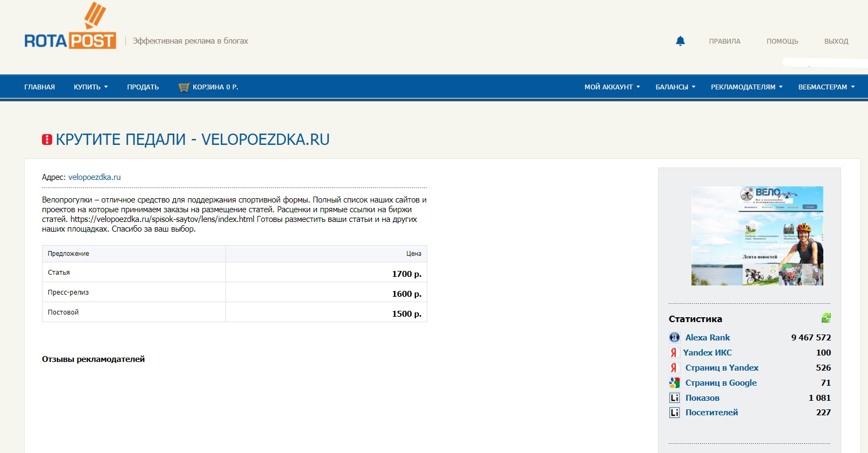Screen dimensions: 868x453
Task: Click the Yandex pages icon
Action: [x=674, y=368]
